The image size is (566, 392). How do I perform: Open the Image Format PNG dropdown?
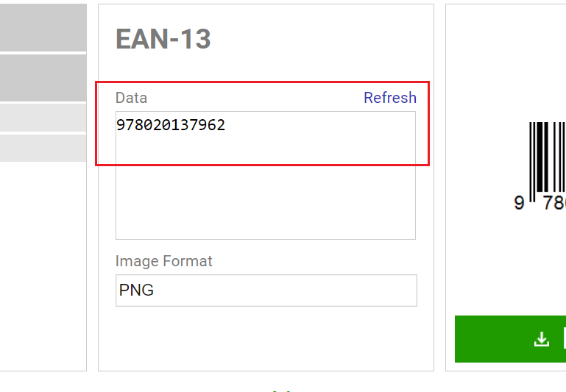pos(266,291)
